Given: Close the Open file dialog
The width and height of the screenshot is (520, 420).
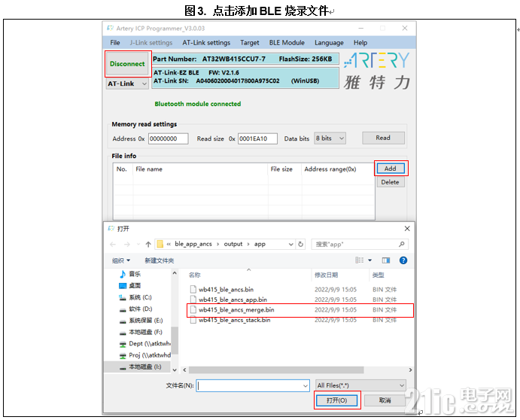Looking at the screenshot, I should [407, 229].
